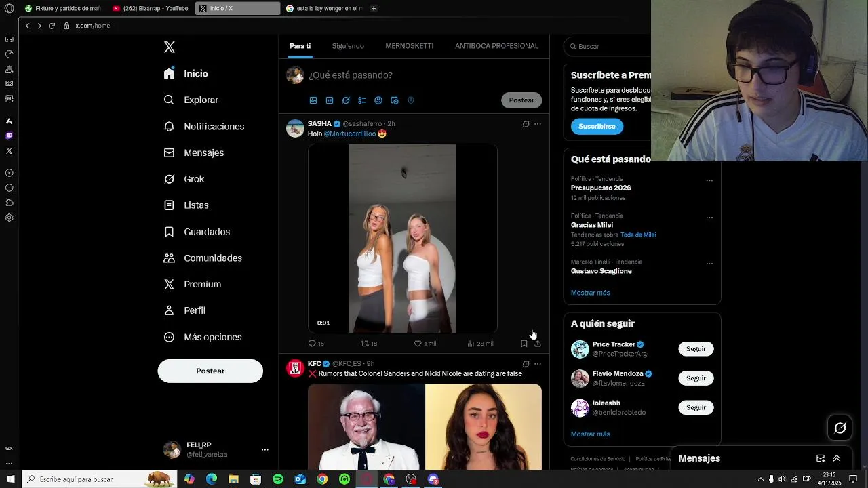Bookmark SASHA's post
Viewport: 868px width, 488px height.
coord(524,344)
